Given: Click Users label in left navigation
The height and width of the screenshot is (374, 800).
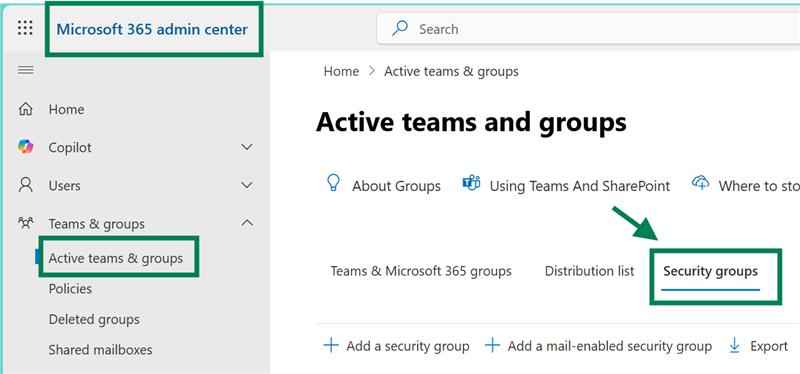Looking at the screenshot, I should click(x=64, y=186).
